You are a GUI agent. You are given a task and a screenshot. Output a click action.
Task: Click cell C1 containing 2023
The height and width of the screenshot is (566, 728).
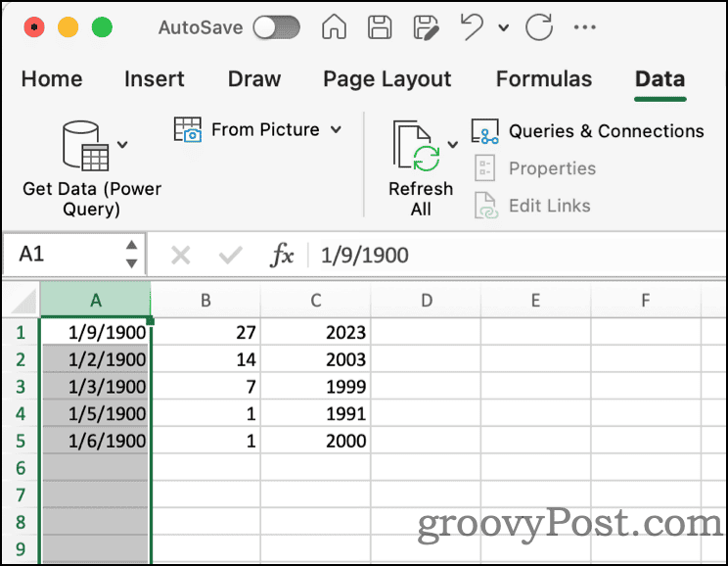coord(316,332)
